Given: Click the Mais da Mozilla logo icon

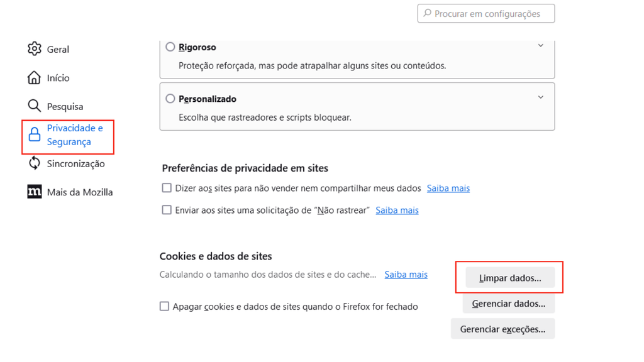Looking at the screenshot, I should click(x=35, y=192).
